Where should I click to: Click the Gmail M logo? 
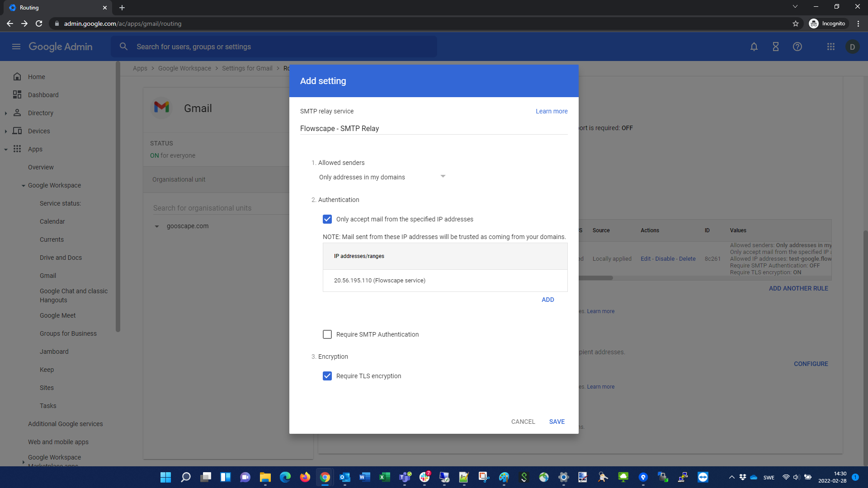point(161,108)
